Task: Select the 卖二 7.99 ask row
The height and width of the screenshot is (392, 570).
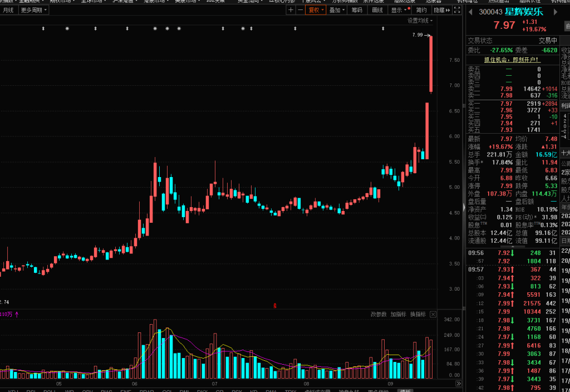Action: [x=512, y=89]
